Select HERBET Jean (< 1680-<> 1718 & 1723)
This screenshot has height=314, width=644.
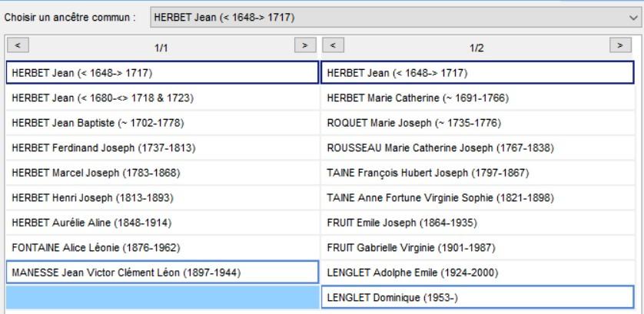(163, 98)
